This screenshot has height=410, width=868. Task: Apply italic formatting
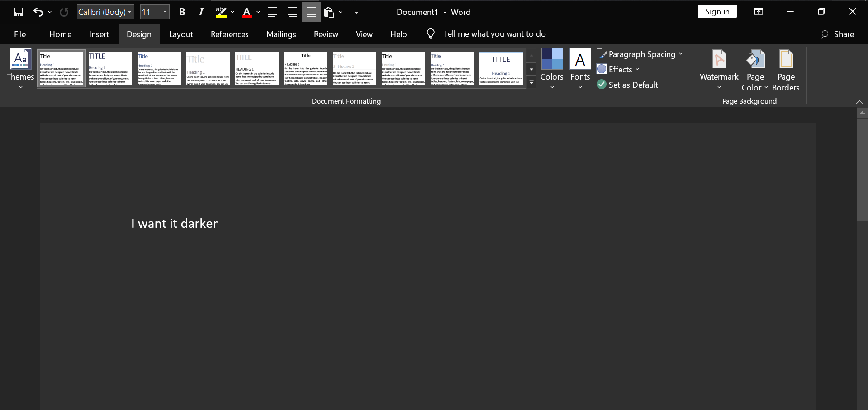click(x=201, y=12)
